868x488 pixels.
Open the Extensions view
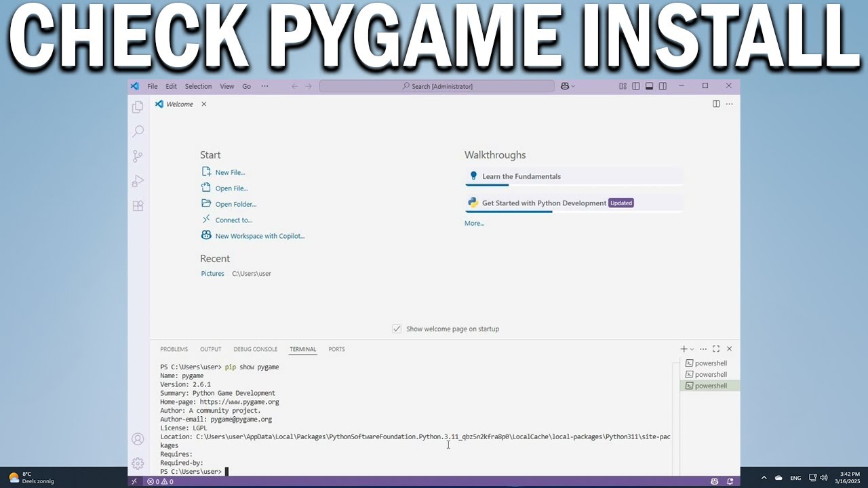click(x=138, y=206)
